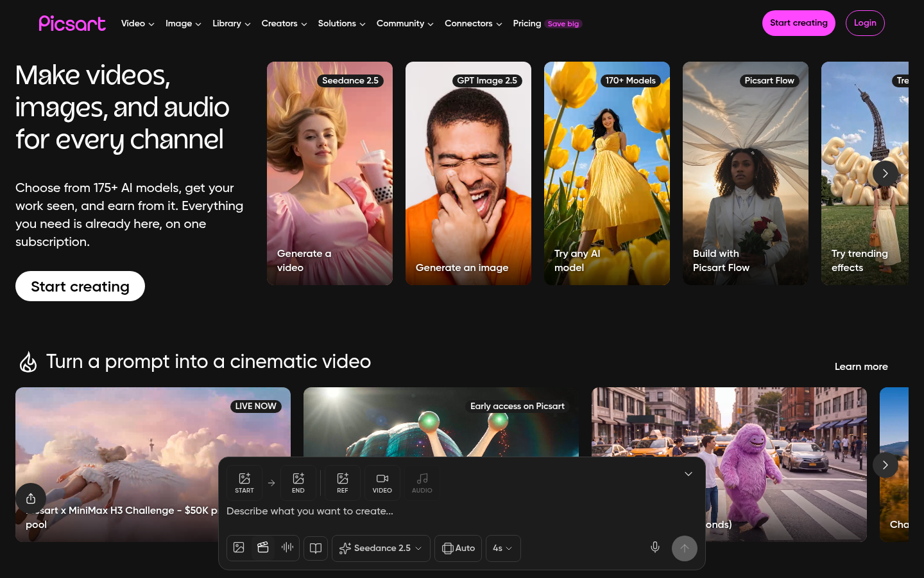This screenshot has height=578, width=924.
Task: Click the Seedance 2.5 badge on the card
Action: pos(350,81)
